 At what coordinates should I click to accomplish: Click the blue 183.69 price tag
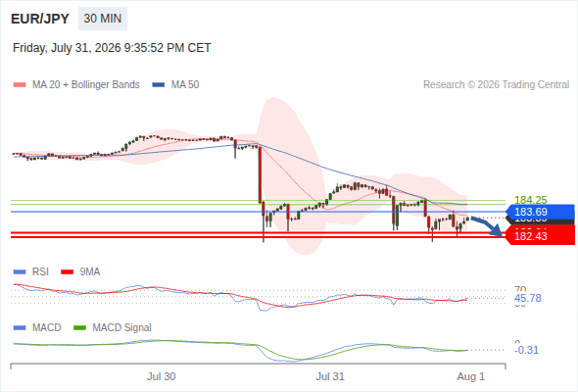click(x=540, y=212)
